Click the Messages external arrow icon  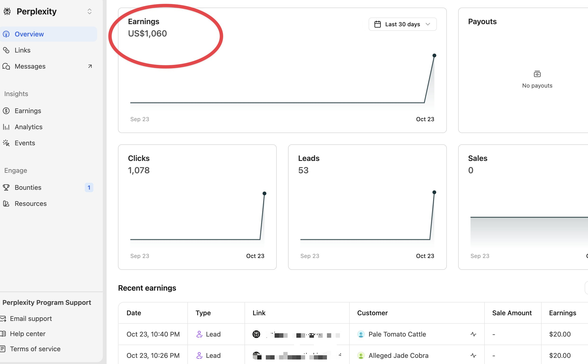click(90, 66)
